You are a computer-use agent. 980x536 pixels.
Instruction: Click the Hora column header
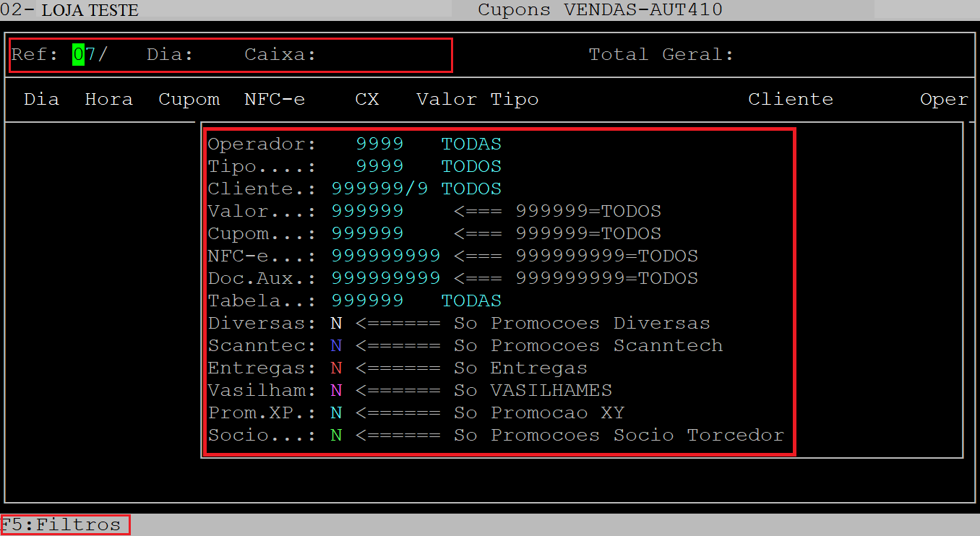point(108,99)
